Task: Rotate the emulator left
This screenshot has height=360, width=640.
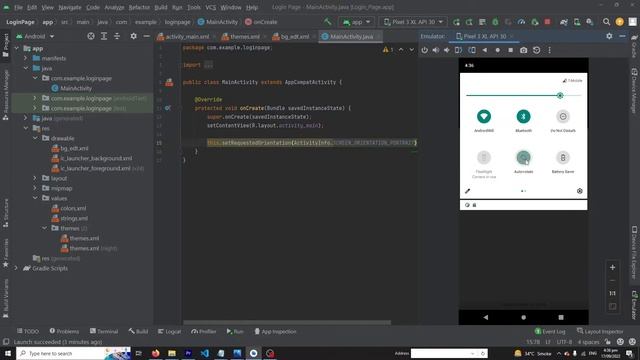Action: pos(458,50)
